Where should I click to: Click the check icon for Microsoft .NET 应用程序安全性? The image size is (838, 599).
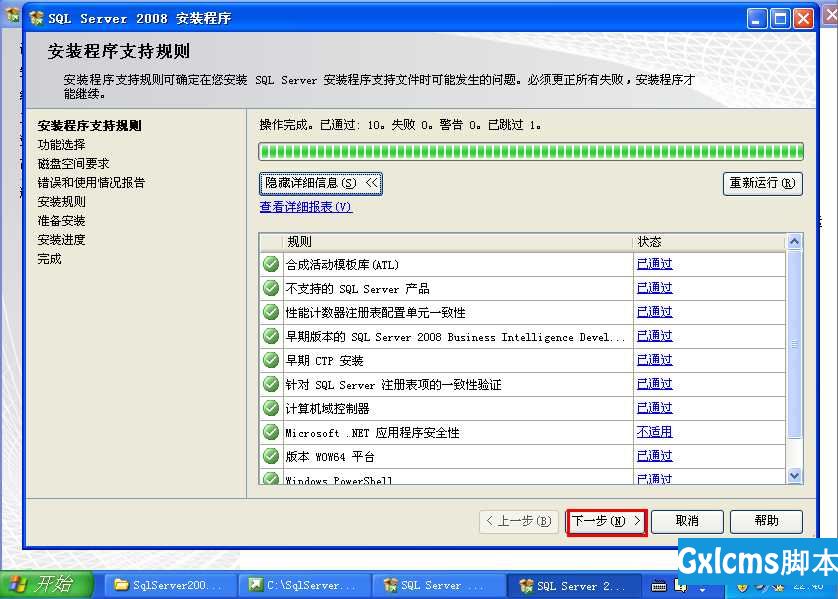click(x=271, y=432)
